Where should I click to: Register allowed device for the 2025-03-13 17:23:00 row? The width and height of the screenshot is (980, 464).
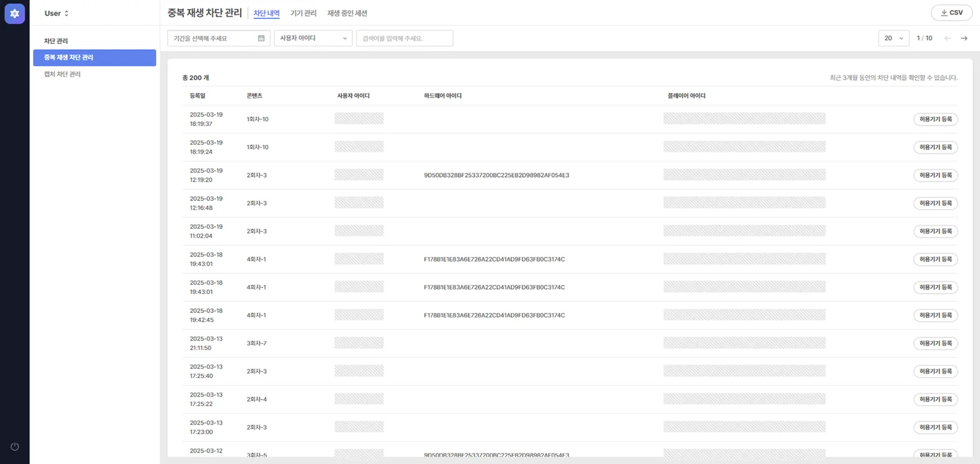(935, 428)
